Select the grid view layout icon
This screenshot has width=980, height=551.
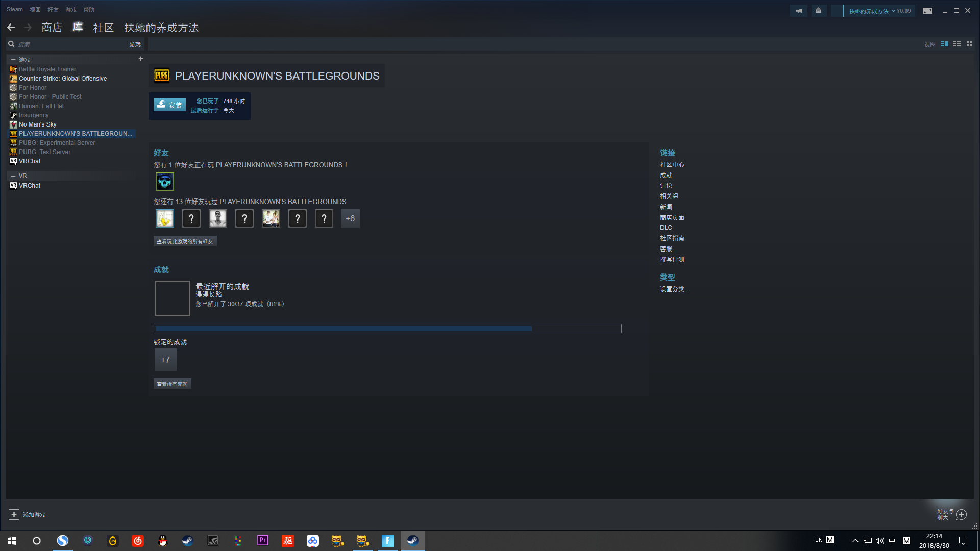point(969,44)
